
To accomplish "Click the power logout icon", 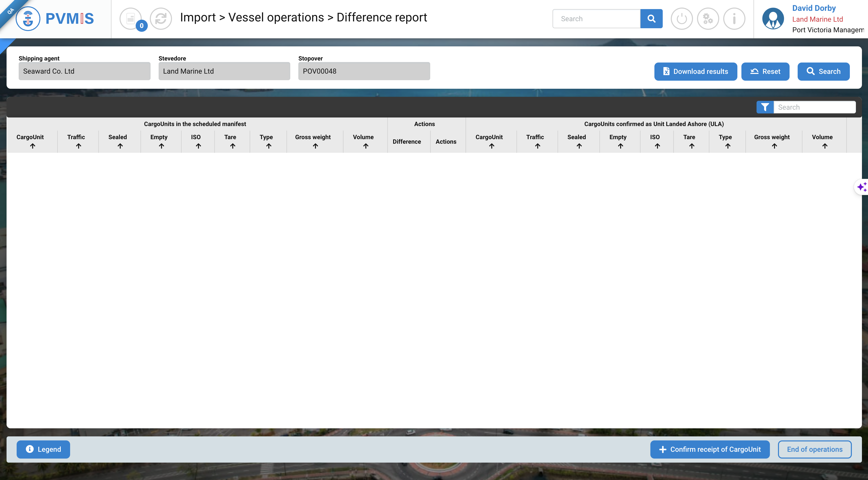I will (681, 18).
